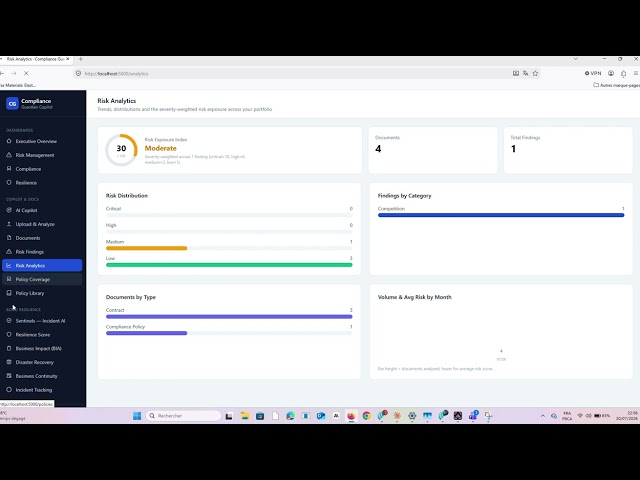The height and width of the screenshot is (480, 640).
Task: Click the Business Continuity icon
Action: [9, 376]
